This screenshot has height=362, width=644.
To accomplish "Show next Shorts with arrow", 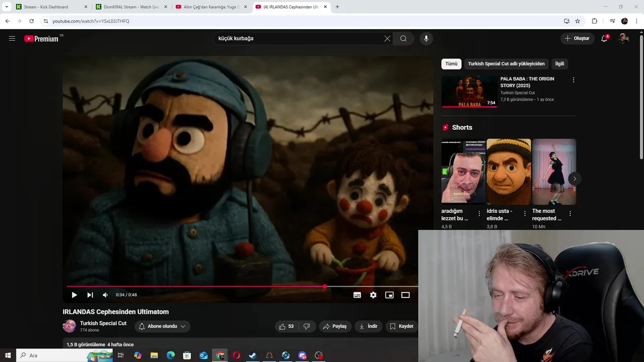I will 575,178.
